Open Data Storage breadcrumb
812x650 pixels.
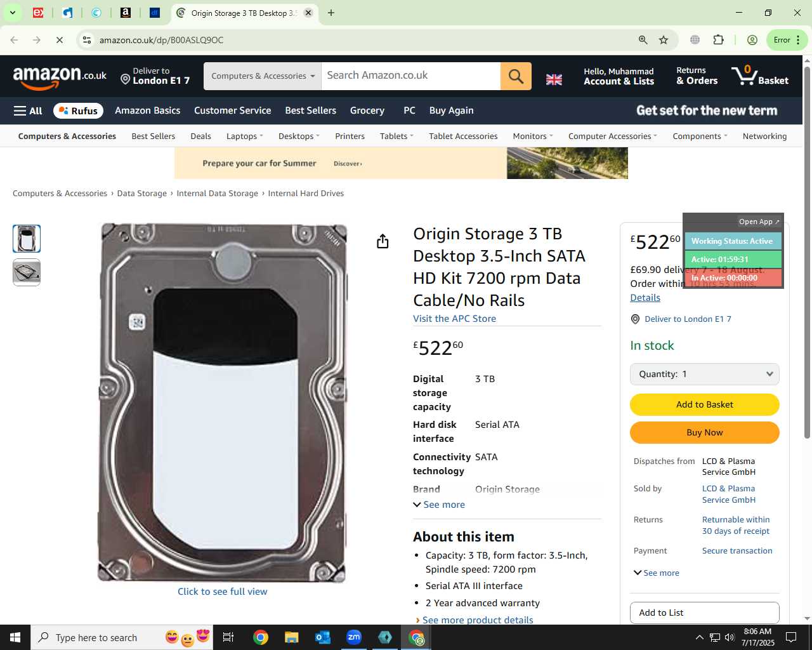(x=141, y=194)
